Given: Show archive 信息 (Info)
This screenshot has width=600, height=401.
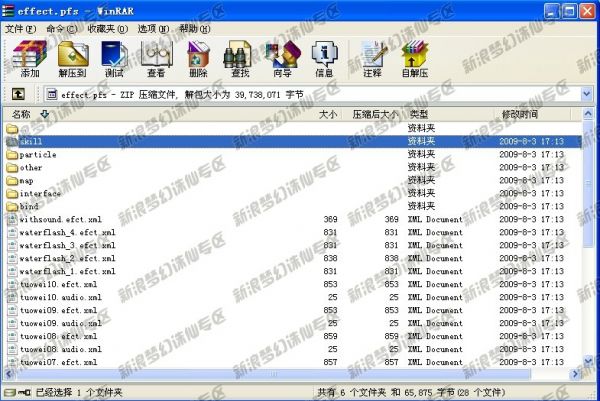Looking at the screenshot, I should pyautogui.click(x=324, y=59).
